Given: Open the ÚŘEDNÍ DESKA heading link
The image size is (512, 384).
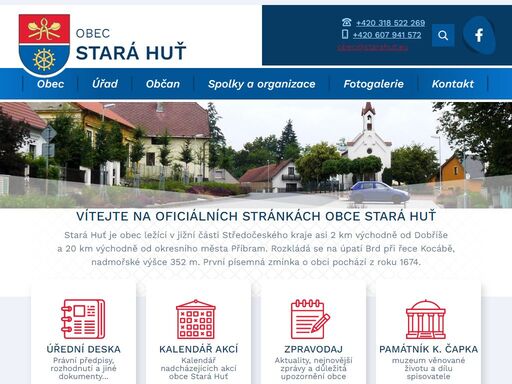Looking at the screenshot, I should click(x=84, y=349).
